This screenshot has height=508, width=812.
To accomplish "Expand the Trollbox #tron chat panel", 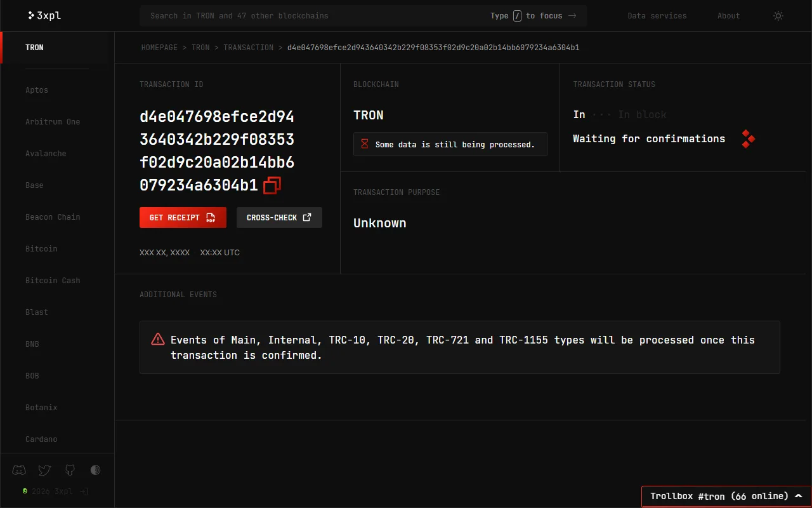I will pos(726,497).
